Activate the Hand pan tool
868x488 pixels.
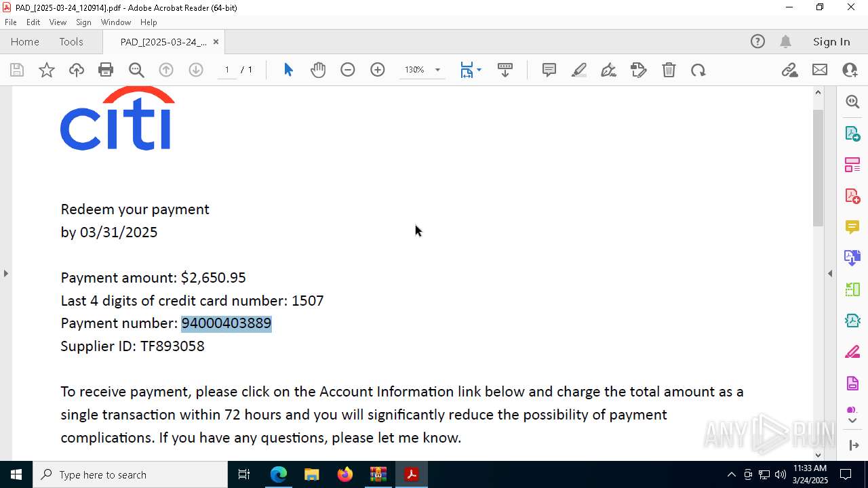318,70
